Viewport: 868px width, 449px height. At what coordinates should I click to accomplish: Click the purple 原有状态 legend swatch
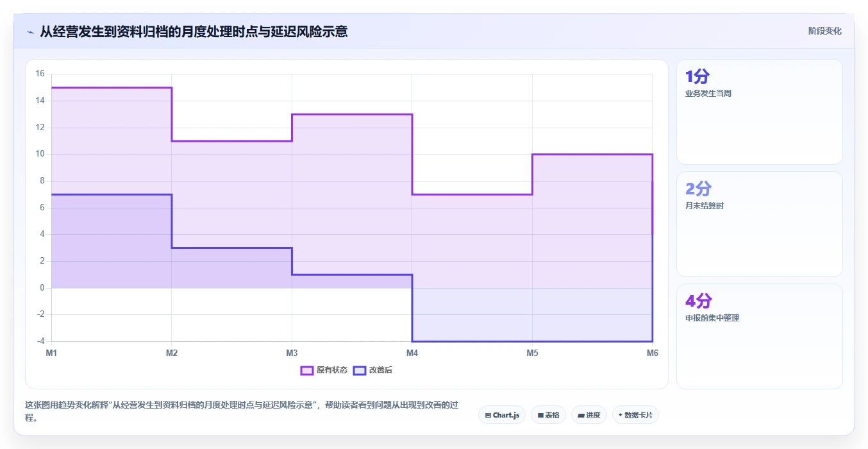point(307,370)
